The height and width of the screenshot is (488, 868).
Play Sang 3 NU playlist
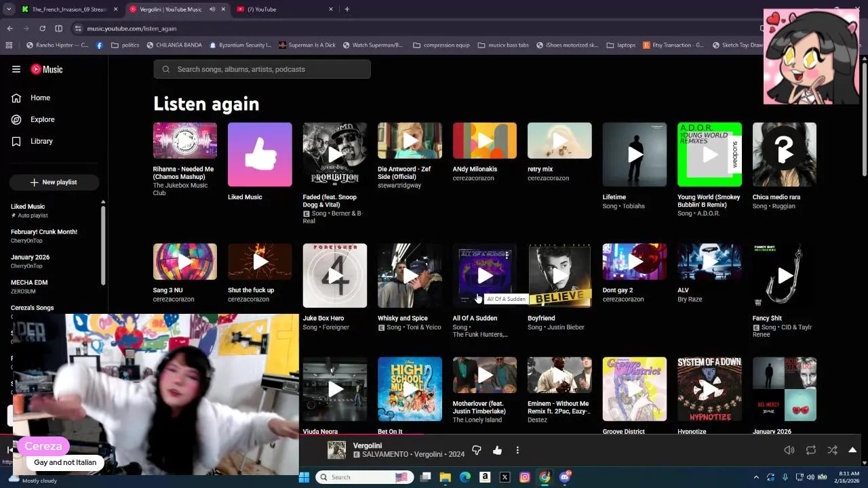point(185,262)
